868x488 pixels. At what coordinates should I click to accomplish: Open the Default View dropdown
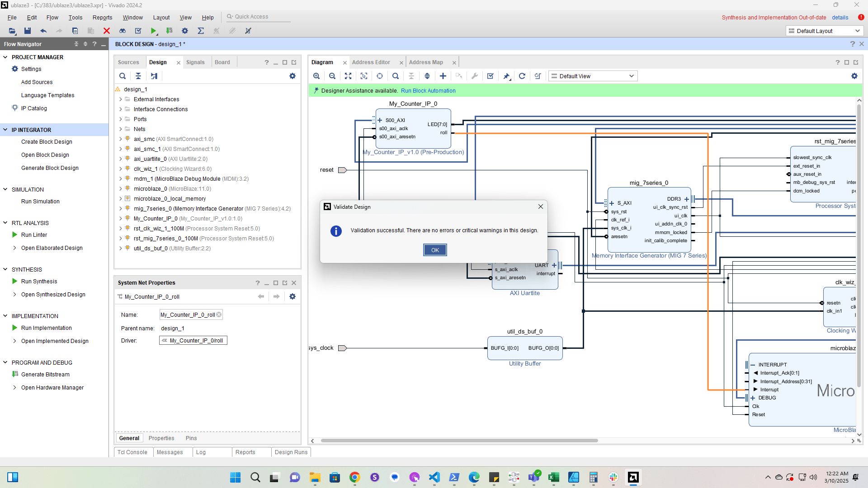[x=593, y=76]
